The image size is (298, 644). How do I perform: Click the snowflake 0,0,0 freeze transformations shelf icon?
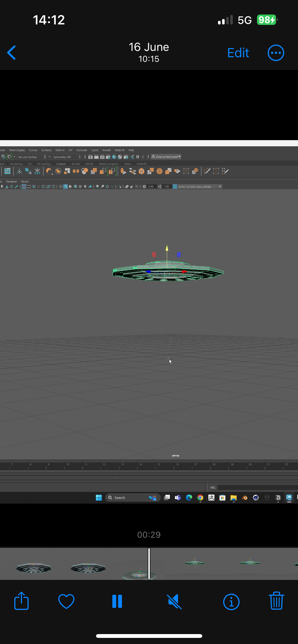[x=37, y=171]
